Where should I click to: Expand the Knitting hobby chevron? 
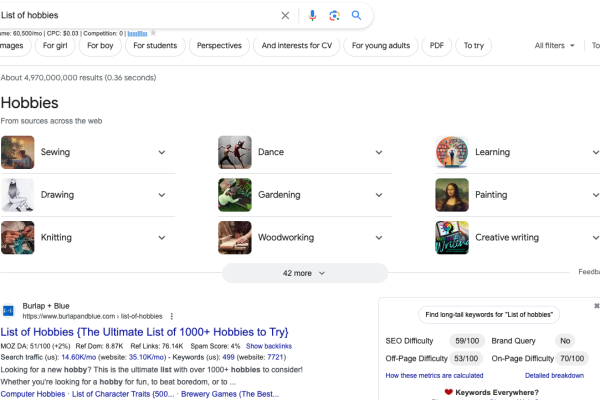click(162, 238)
